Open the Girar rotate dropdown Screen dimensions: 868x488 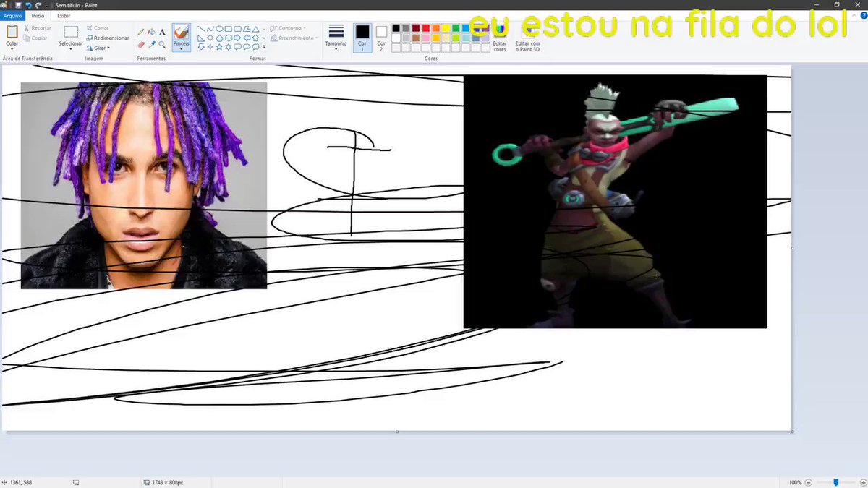tap(98, 48)
